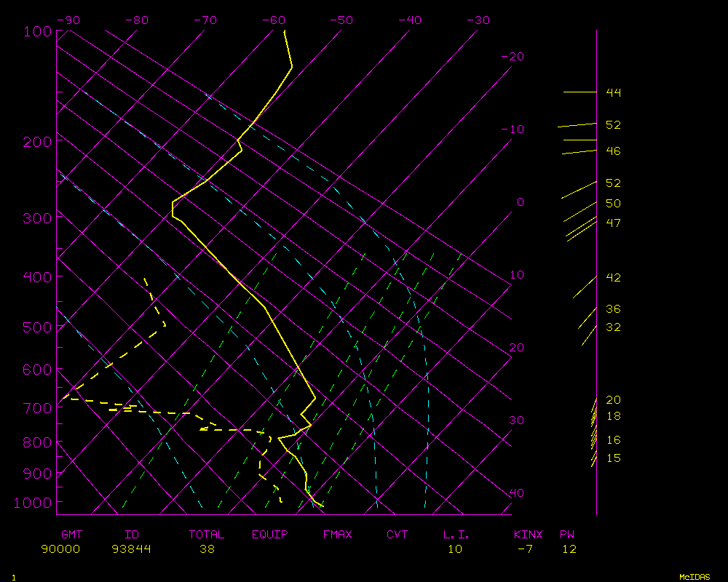Select the PW value 12

(x=569, y=549)
